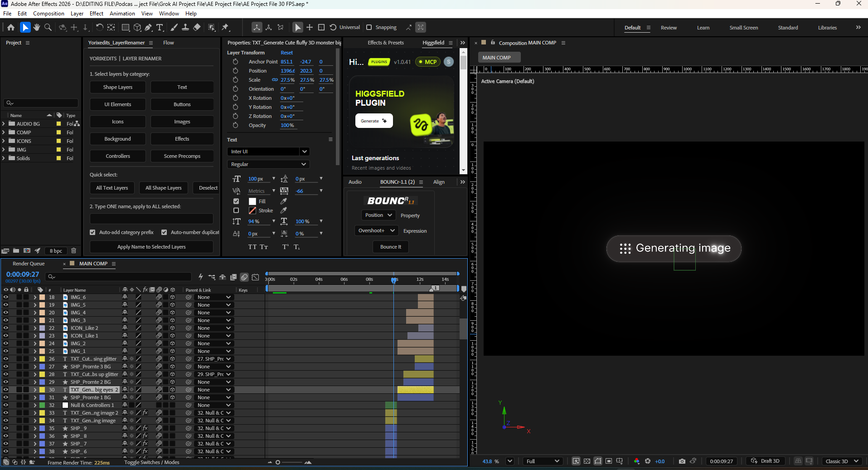Toggle Auto-number duplicates checkbox
Viewport: 868px width, 470px height.
[164, 232]
